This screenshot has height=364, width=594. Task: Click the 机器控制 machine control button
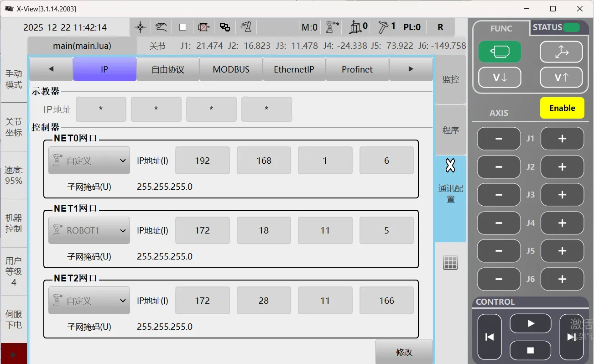pos(14,223)
